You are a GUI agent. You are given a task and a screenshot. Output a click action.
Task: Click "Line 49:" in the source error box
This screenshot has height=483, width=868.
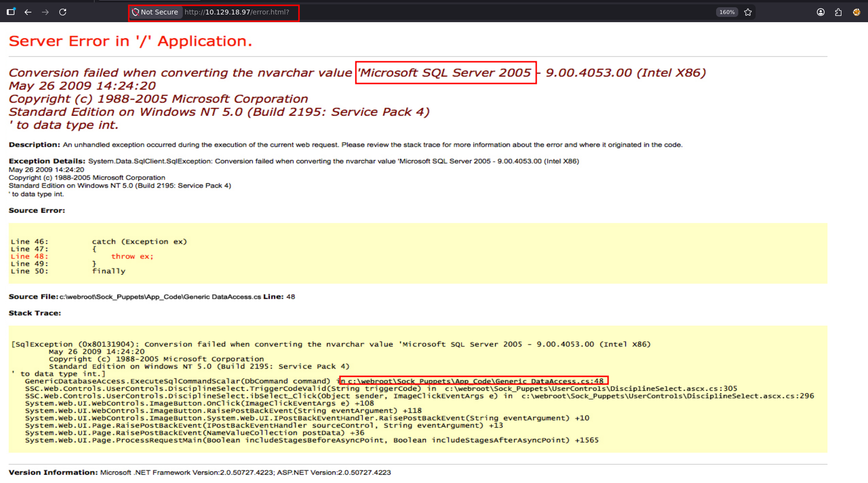click(x=29, y=264)
